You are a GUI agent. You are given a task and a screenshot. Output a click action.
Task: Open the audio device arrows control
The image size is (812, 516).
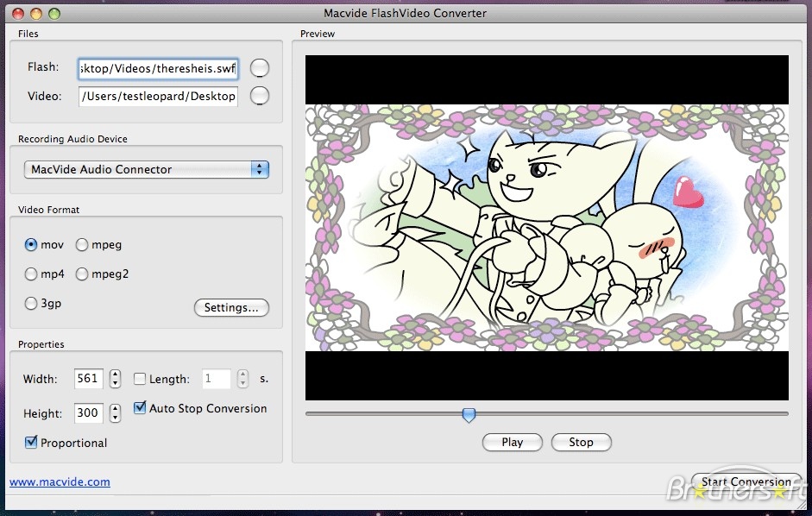[x=259, y=169]
